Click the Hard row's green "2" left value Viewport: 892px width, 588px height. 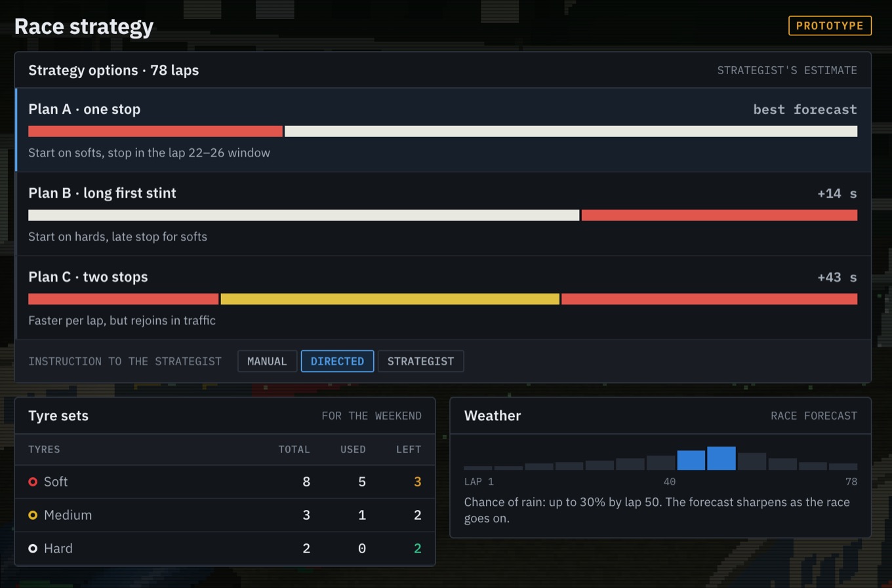coord(418,549)
